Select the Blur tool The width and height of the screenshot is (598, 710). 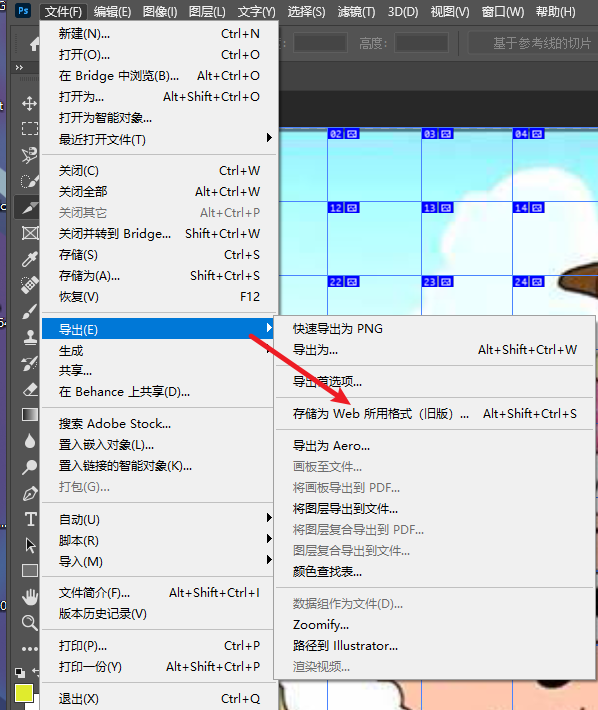point(29,441)
